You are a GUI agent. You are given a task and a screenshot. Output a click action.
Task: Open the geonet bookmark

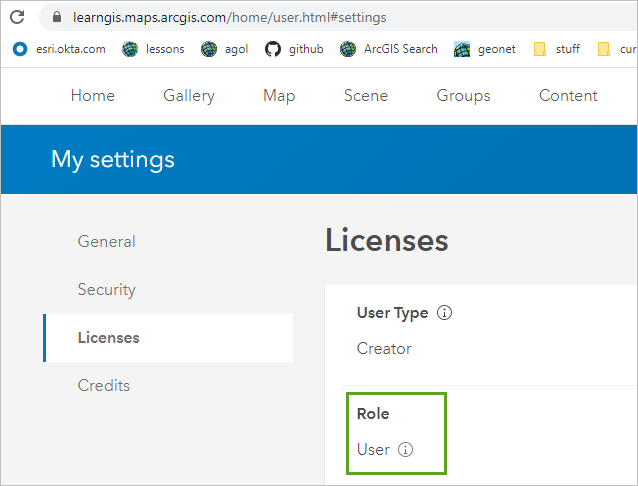(485, 48)
